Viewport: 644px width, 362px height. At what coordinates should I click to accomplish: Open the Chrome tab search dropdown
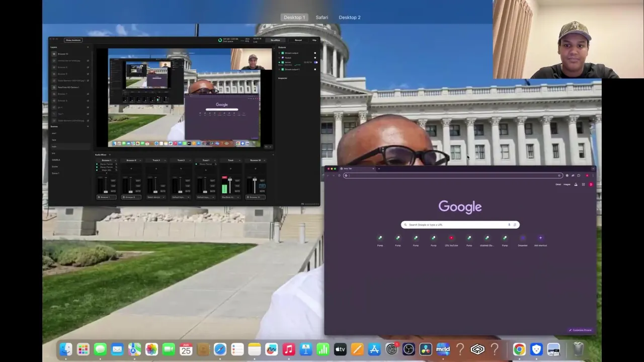coord(593,168)
